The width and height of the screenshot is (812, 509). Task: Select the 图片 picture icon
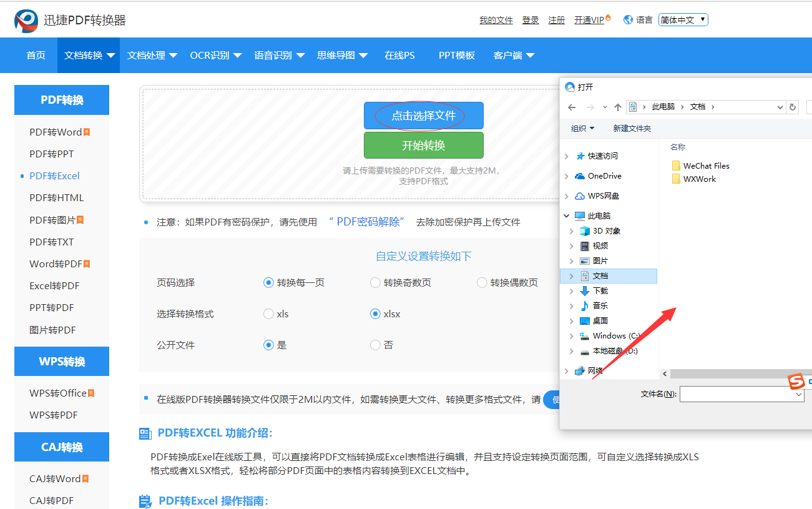585,261
